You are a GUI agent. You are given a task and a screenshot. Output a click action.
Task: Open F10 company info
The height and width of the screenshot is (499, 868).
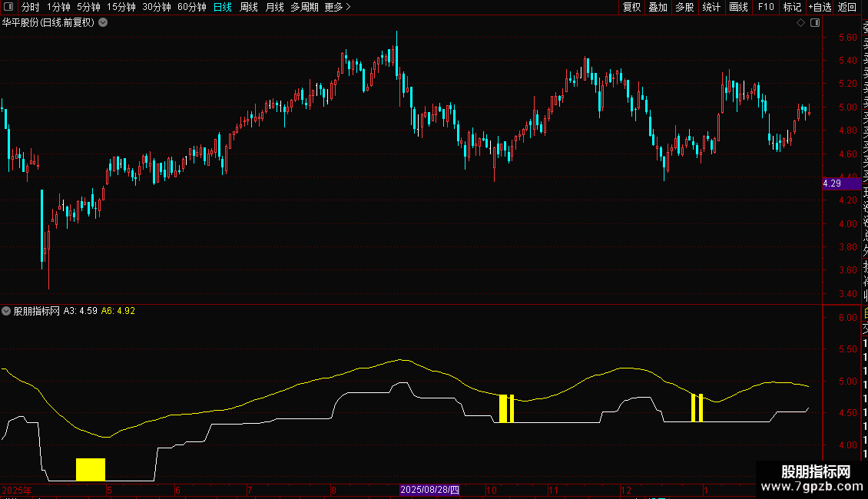point(766,7)
